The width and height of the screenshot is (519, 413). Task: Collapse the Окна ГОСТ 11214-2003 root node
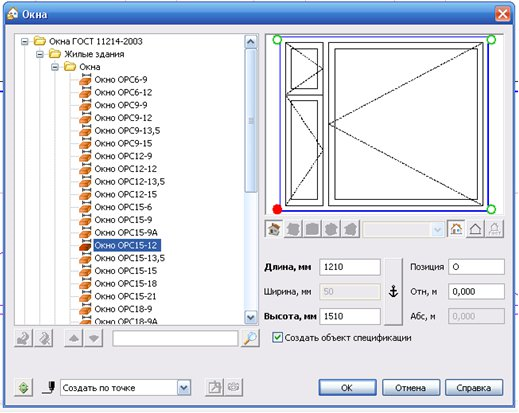pyautogui.click(x=24, y=42)
